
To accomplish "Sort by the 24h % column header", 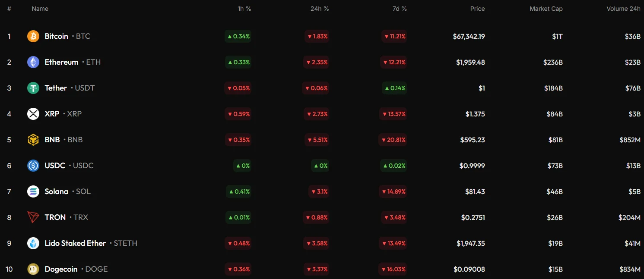I will (x=319, y=9).
